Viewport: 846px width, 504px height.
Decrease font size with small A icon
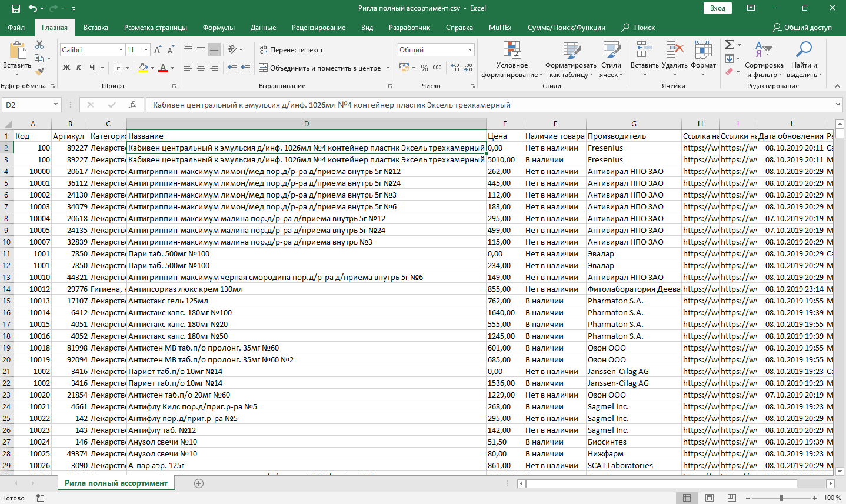pos(171,50)
